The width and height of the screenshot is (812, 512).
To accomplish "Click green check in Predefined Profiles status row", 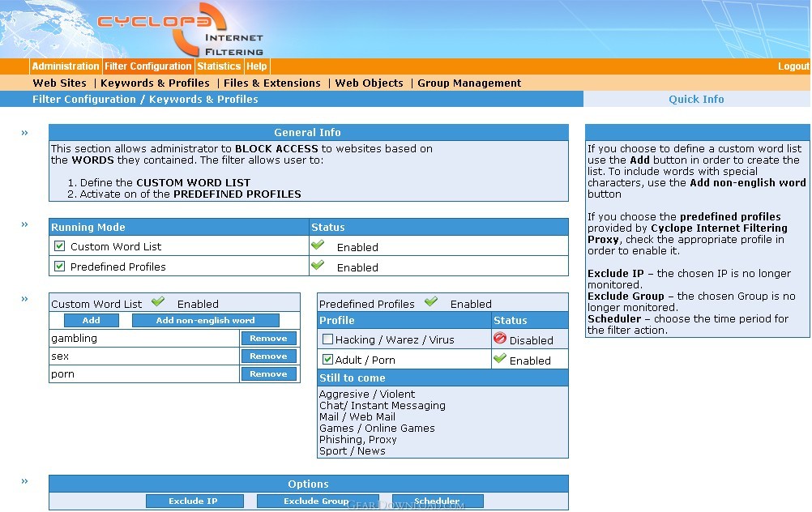I will [318, 265].
